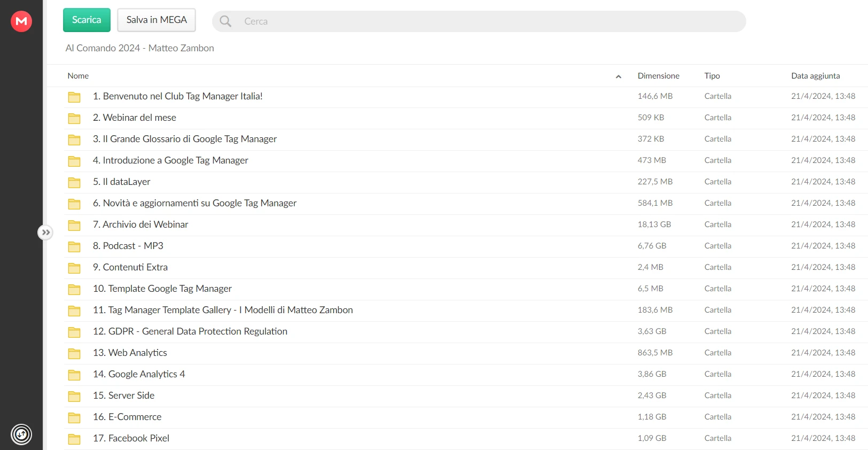Select '10. Template Google Tag Manager' name
The width and height of the screenshot is (868, 450).
click(162, 289)
